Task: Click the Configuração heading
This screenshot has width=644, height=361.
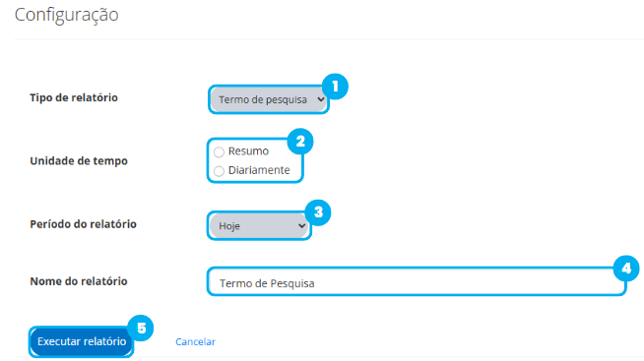Action: pyautogui.click(x=67, y=15)
